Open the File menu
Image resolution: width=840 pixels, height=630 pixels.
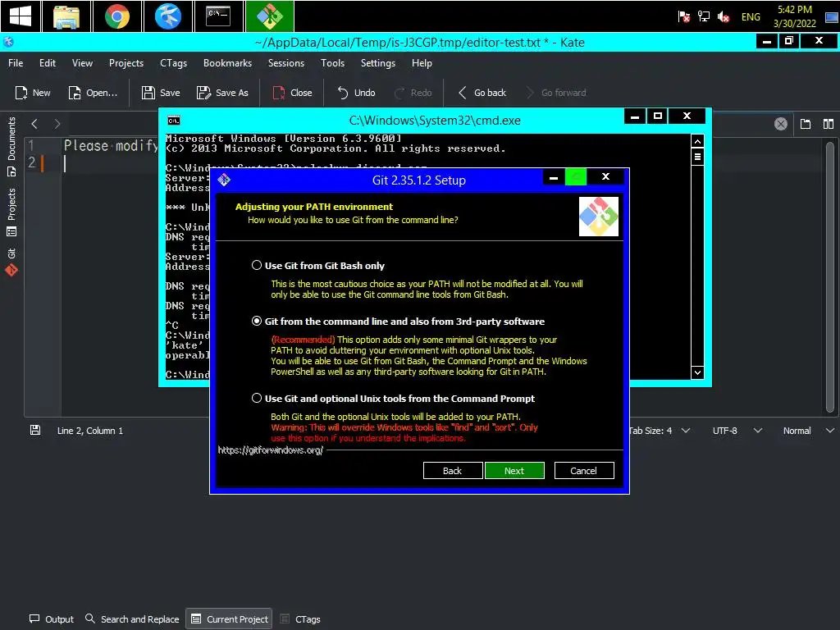click(16, 62)
